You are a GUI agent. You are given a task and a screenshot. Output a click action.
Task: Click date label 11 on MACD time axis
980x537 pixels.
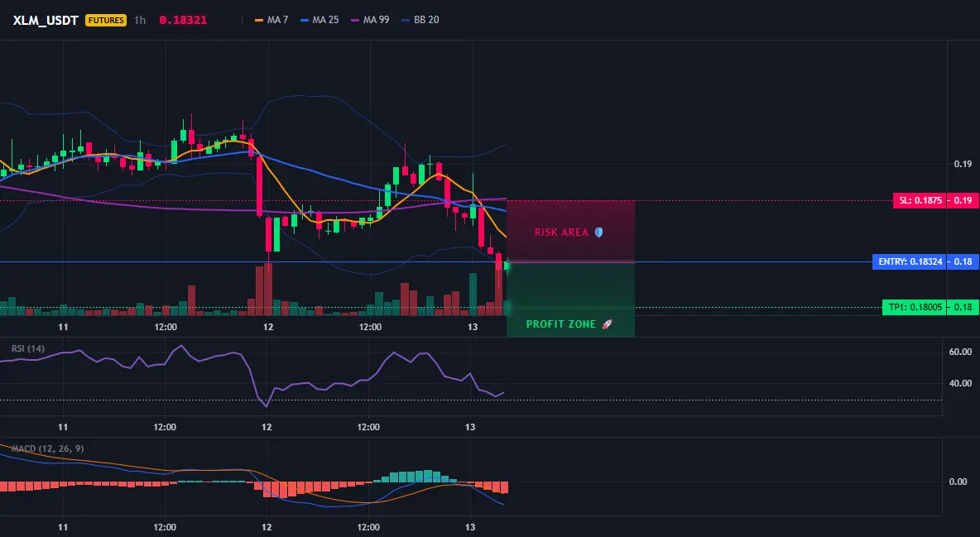tap(63, 527)
